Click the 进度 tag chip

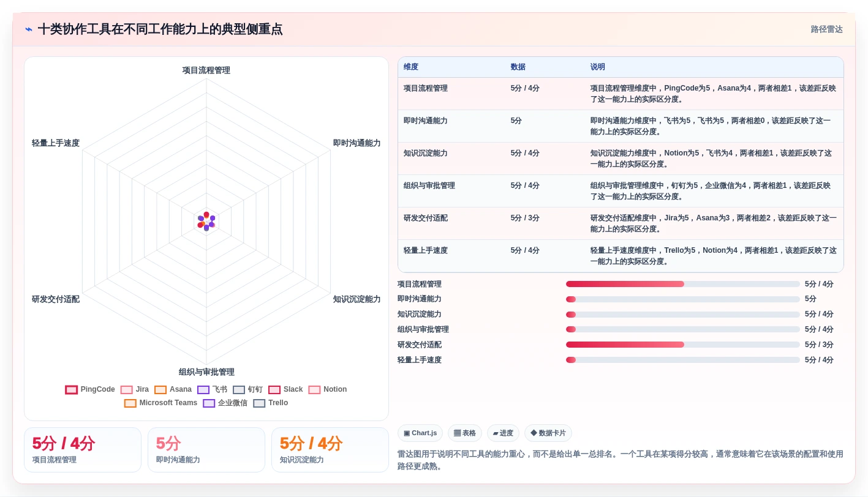click(503, 433)
